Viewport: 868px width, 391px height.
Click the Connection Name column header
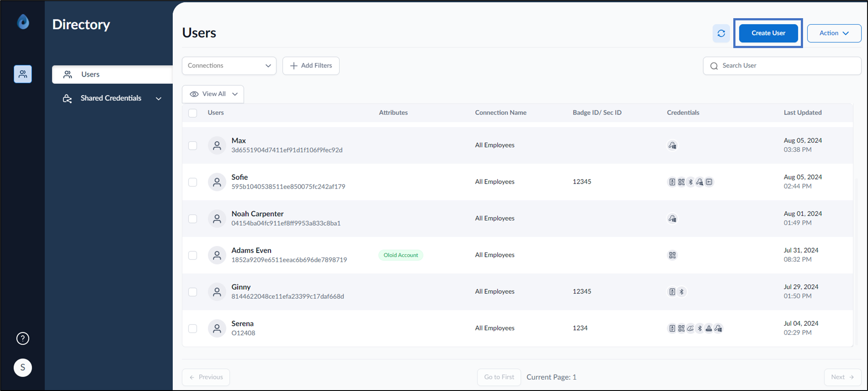(501, 113)
